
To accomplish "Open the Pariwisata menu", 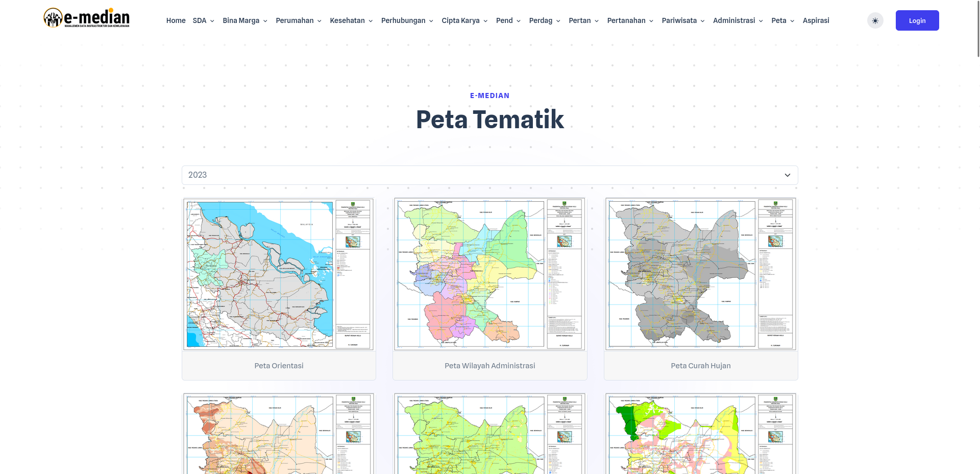I will point(683,20).
